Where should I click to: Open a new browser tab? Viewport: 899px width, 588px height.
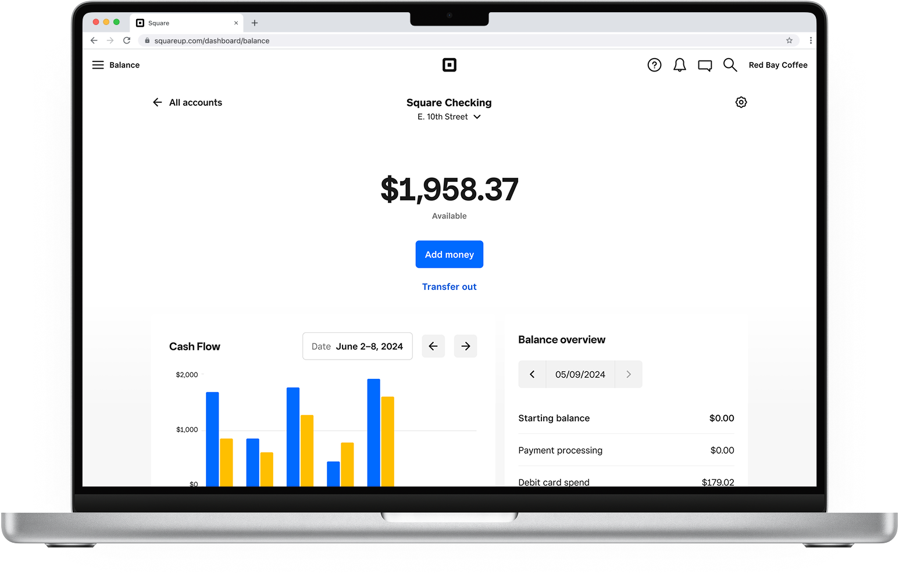(254, 23)
